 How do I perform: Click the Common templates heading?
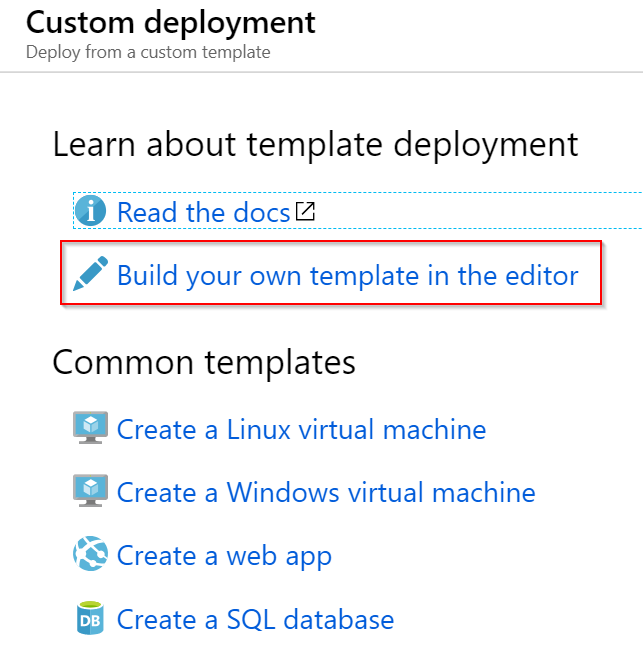(204, 363)
